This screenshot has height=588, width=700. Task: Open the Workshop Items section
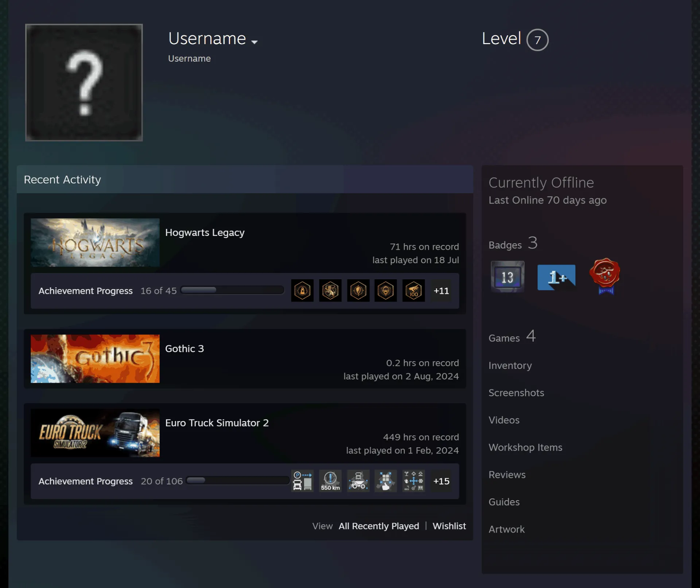tap(525, 447)
